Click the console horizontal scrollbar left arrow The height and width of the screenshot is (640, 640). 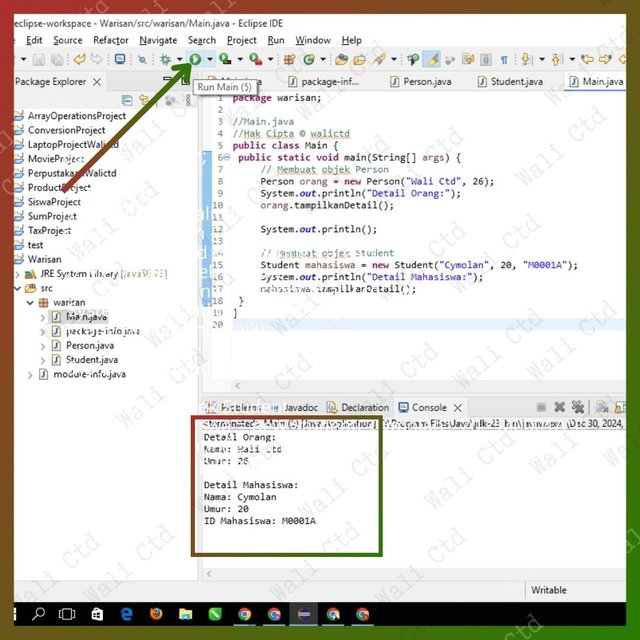coord(209,574)
